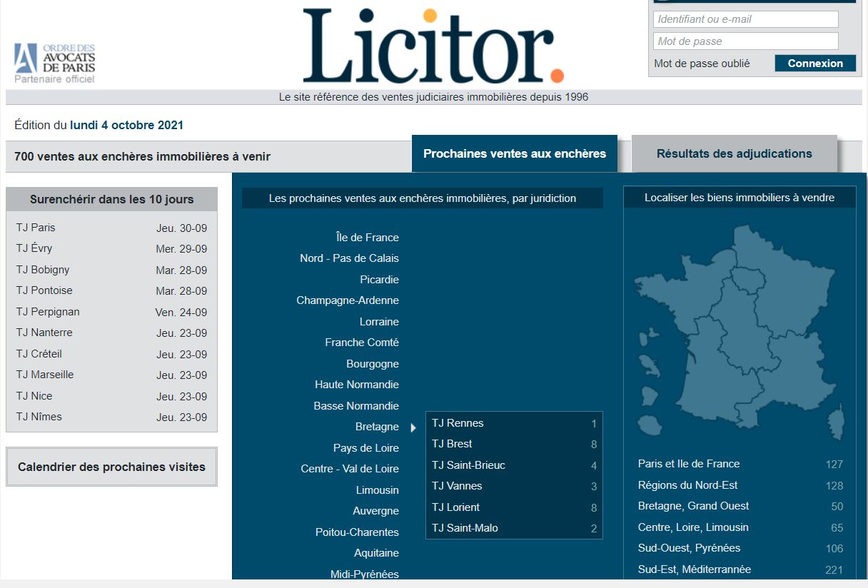Expand the Midi-Pyrénées region
The height and width of the screenshot is (588, 868).
[365, 574]
